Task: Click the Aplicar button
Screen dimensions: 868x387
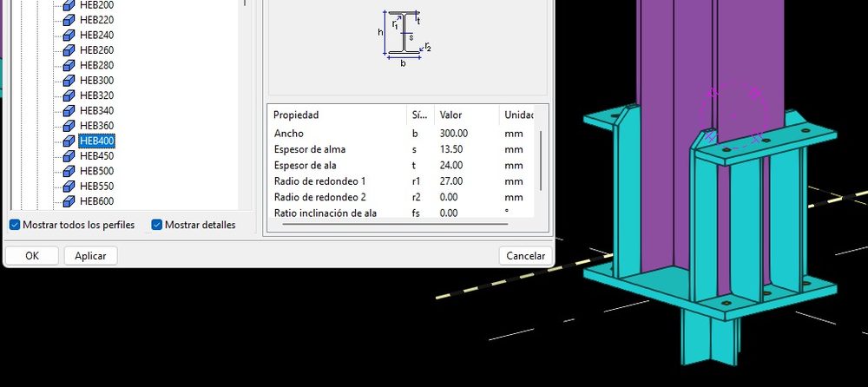Action: tap(91, 256)
